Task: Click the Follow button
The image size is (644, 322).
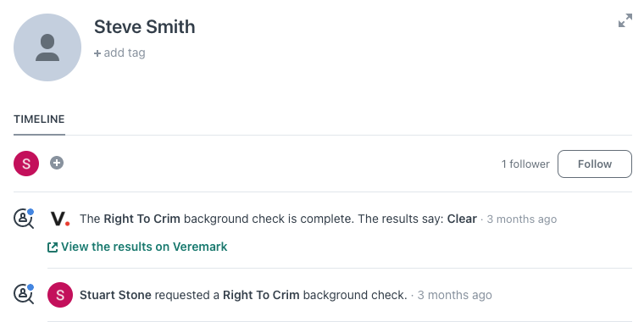Action: coord(594,164)
